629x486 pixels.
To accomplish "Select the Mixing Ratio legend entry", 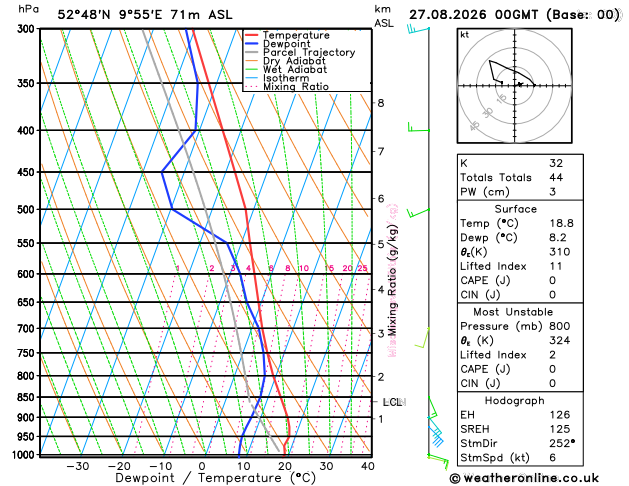I will coord(296,87).
